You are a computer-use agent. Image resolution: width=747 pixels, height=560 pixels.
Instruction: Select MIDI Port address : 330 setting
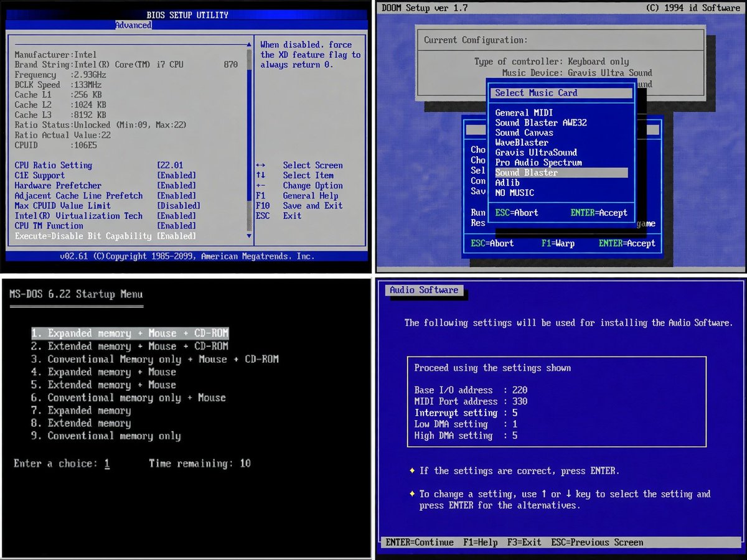471,401
